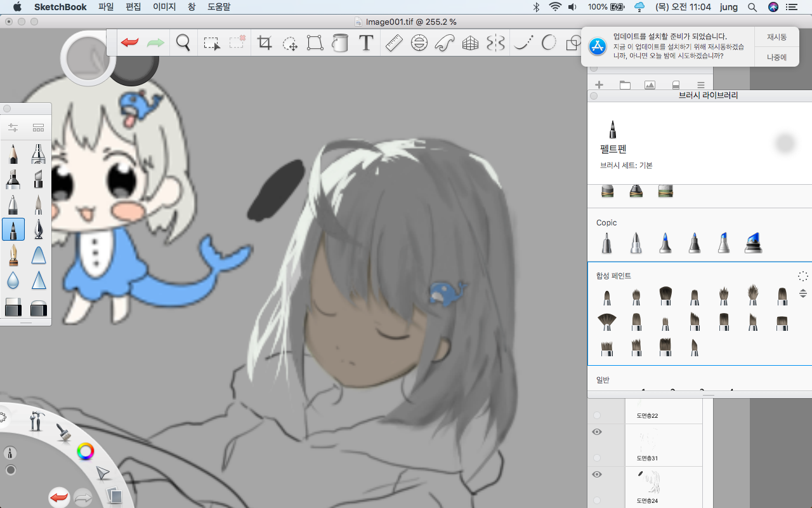This screenshot has width=812, height=508.
Task: Pick the Rectangular Selection tool
Action: 211,43
